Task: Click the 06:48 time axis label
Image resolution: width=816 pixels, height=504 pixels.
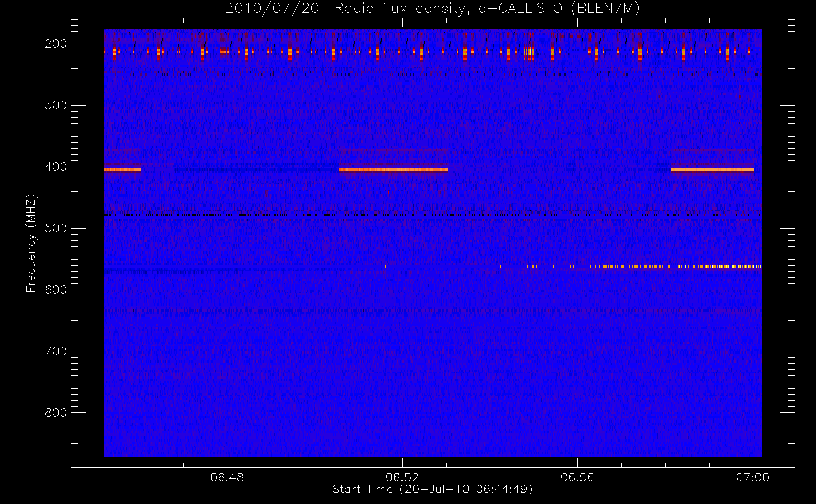Action: tap(227, 477)
